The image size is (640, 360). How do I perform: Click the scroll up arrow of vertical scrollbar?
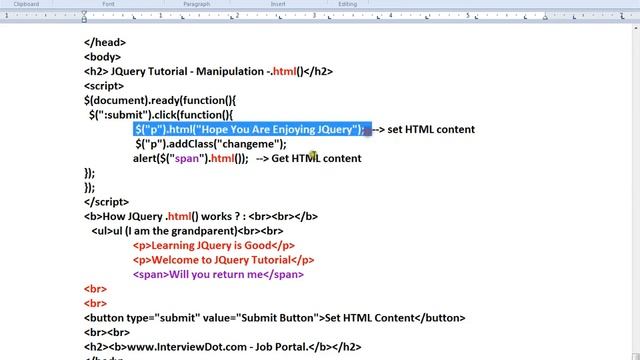click(636, 29)
